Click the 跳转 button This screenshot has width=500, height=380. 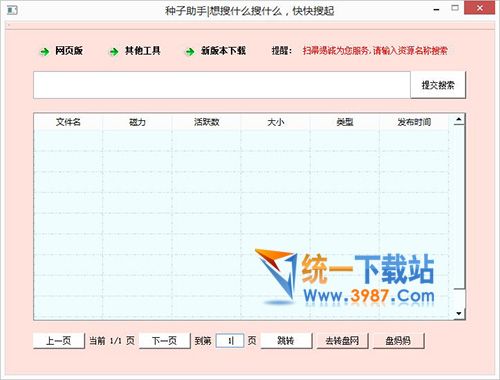(x=286, y=341)
